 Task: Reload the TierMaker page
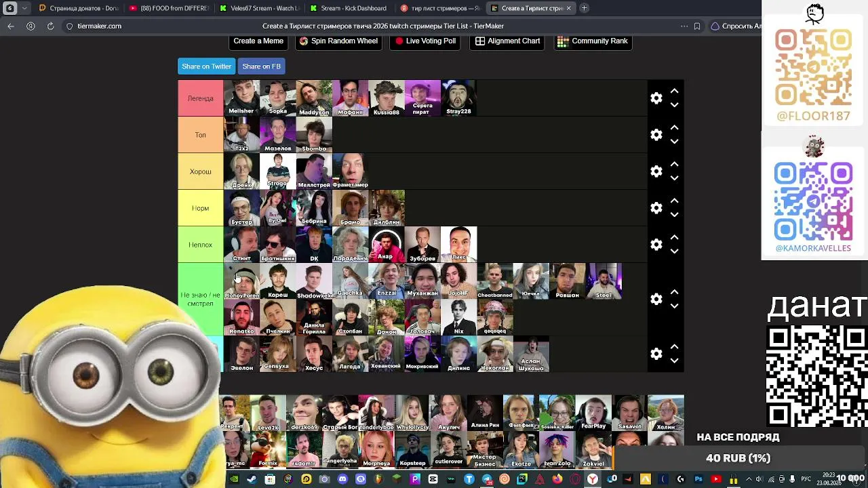[x=50, y=26]
